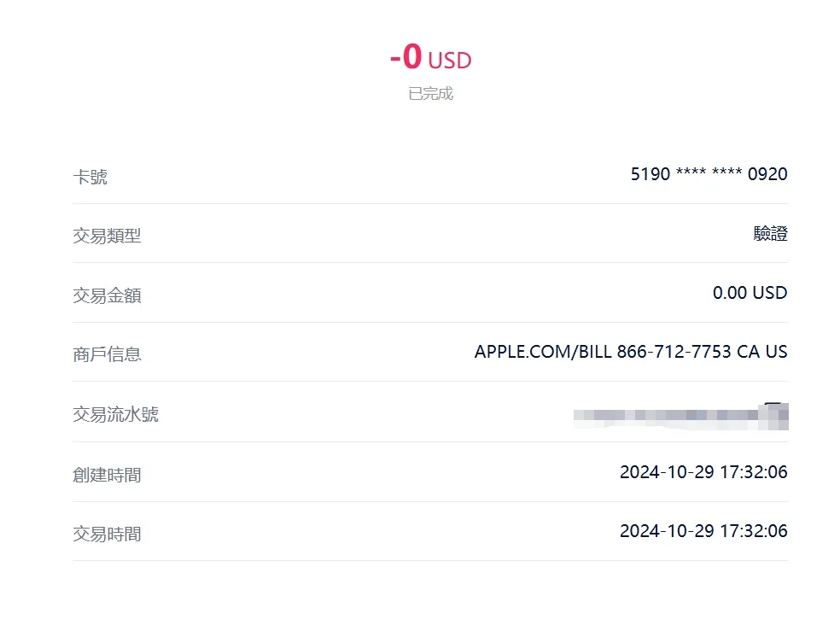Click the APPLE.COM/BILL merchant info text
This screenshot has width=840, height=631.
pos(630,352)
